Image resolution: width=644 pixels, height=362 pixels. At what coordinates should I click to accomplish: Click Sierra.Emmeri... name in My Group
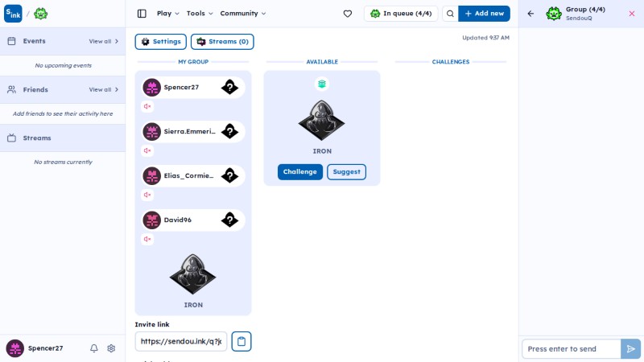click(190, 132)
